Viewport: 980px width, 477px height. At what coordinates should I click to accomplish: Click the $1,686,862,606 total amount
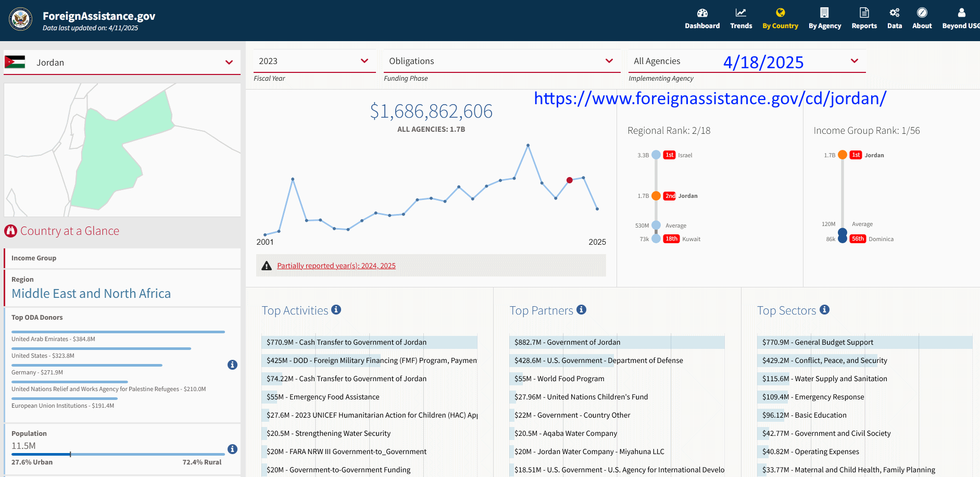tap(431, 111)
